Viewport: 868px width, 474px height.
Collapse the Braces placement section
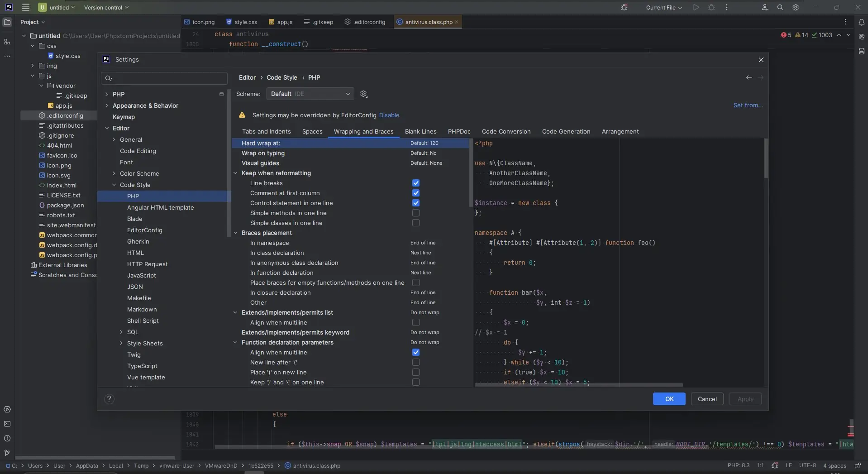235,233
